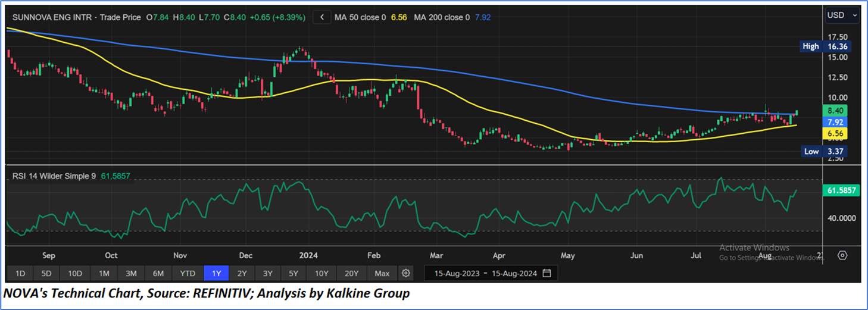Choose the YTD range button
The width and height of the screenshot is (868, 310).
188,273
